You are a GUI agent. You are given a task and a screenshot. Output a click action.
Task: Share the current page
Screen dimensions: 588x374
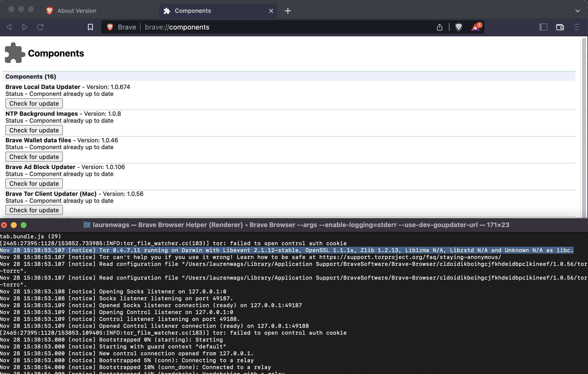pyautogui.click(x=440, y=27)
